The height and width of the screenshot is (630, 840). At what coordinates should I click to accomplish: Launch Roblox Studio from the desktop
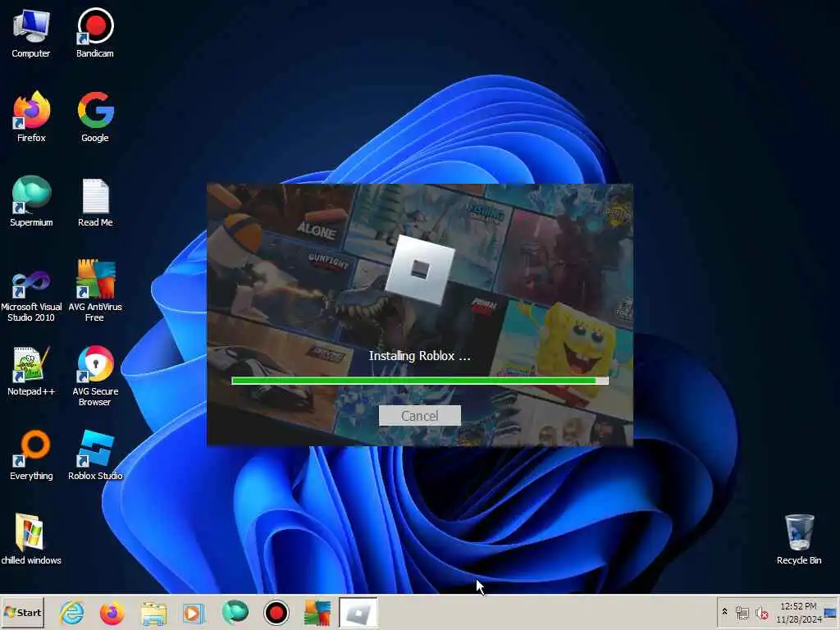[x=95, y=455]
